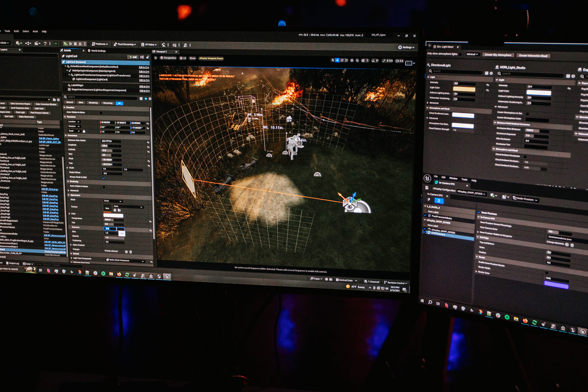
Task: Click the browse-to-asset icon under Texture
Action: click(119, 210)
